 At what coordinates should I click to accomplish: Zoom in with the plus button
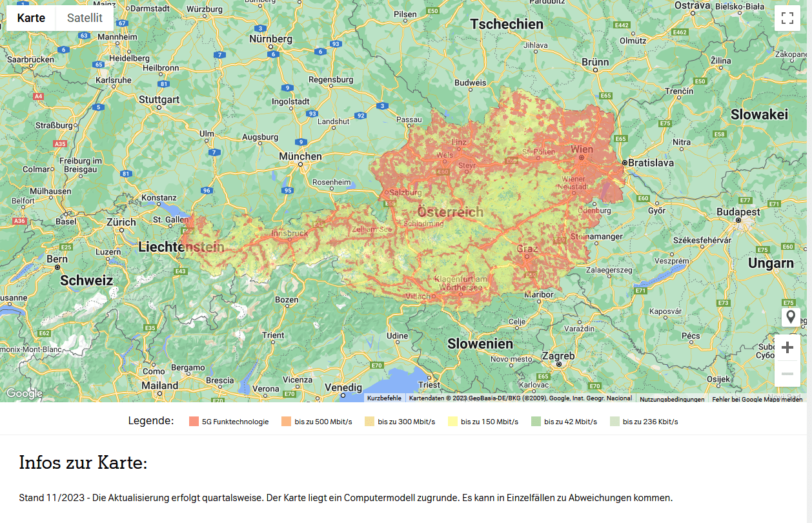(x=787, y=347)
